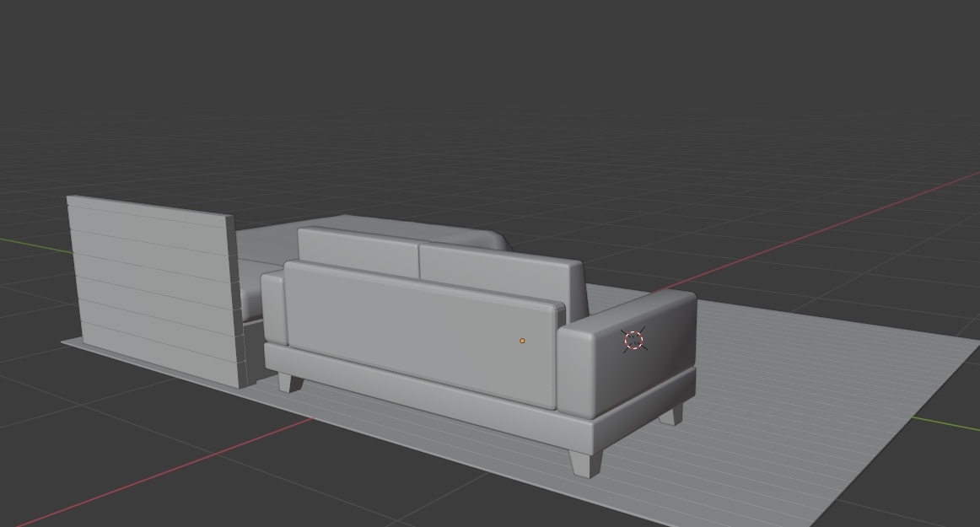Click the floor edge left of the wall panel
Image resolution: width=980 pixels, height=527 pixels.
tap(73, 343)
